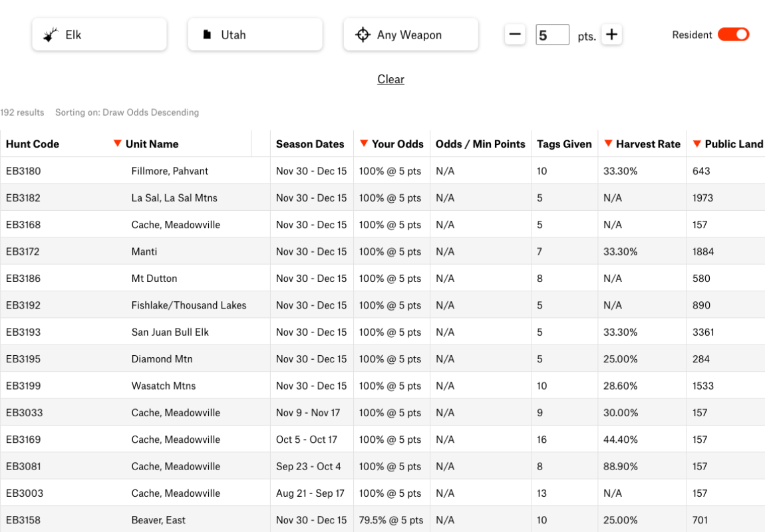Click the Season Dates column header

click(x=310, y=144)
